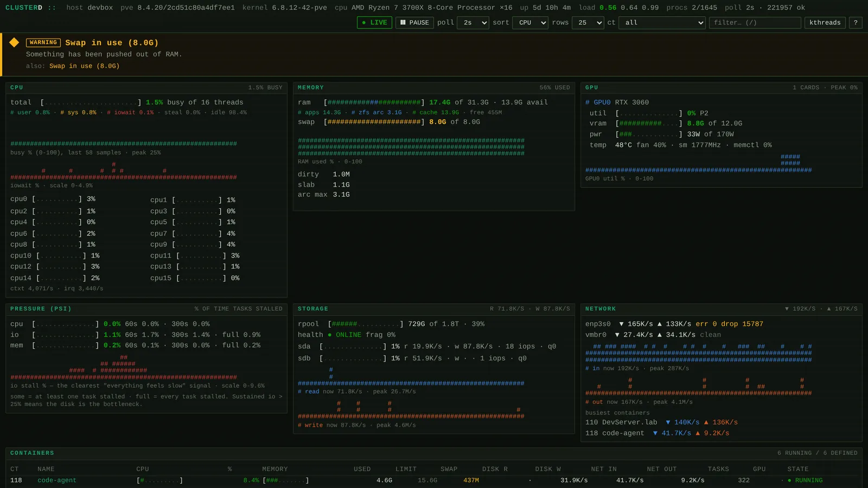Select the 110 DevServer.lab busiest container
This screenshot has height=488, width=868.
click(x=661, y=422)
